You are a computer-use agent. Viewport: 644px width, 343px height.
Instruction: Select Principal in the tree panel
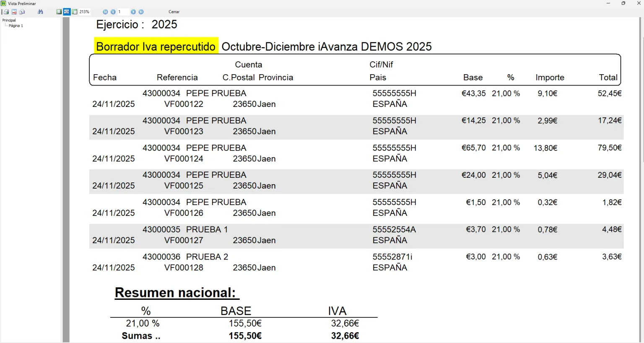pos(9,20)
